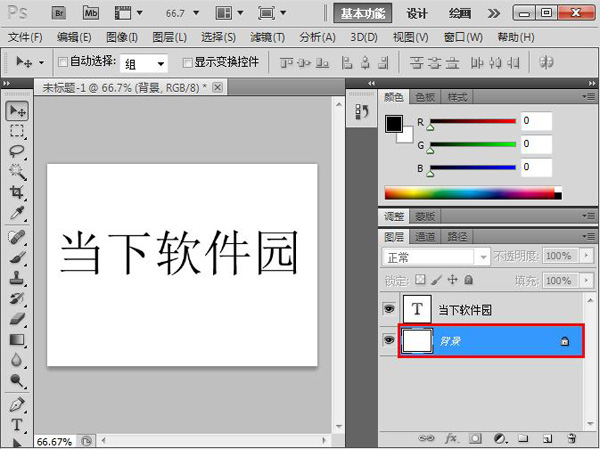
Task: Click the foreground color swatch
Action: coord(394,124)
